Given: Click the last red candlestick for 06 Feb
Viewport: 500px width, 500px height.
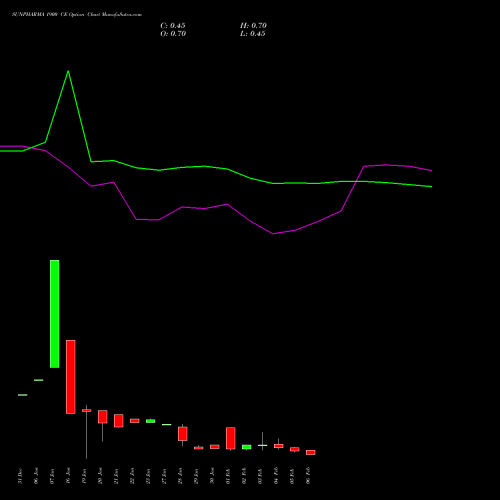Looking at the screenshot, I should (x=311, y=452).
